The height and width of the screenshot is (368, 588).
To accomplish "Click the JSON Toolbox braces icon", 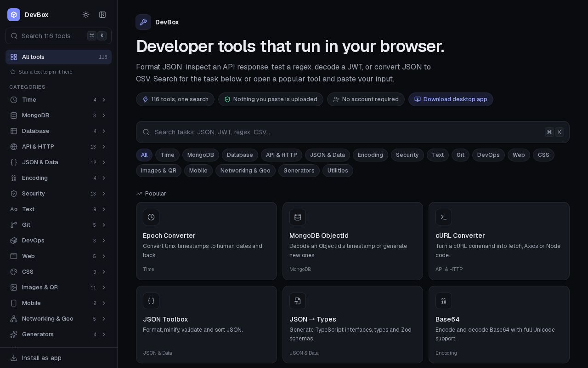I will tap(151, 301).
